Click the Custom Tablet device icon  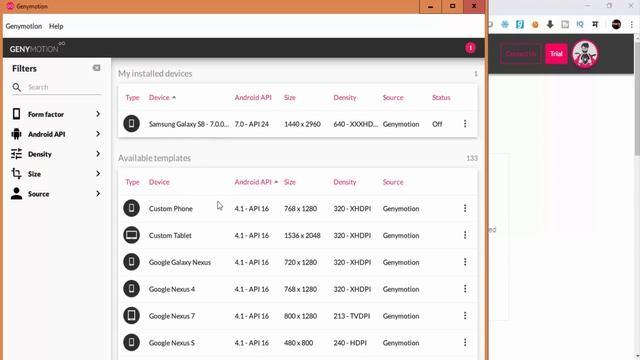[131, 235]
